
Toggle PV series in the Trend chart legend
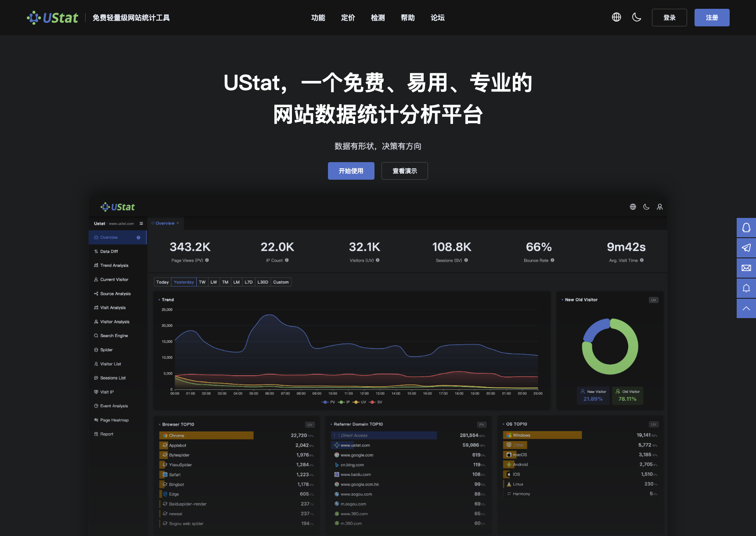point(328,402)
